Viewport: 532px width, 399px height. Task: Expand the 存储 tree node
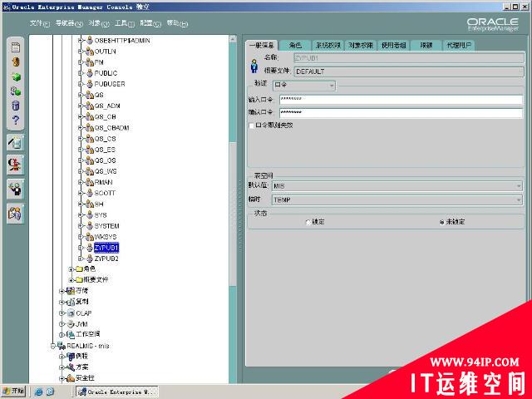click(x=62, y=291)
